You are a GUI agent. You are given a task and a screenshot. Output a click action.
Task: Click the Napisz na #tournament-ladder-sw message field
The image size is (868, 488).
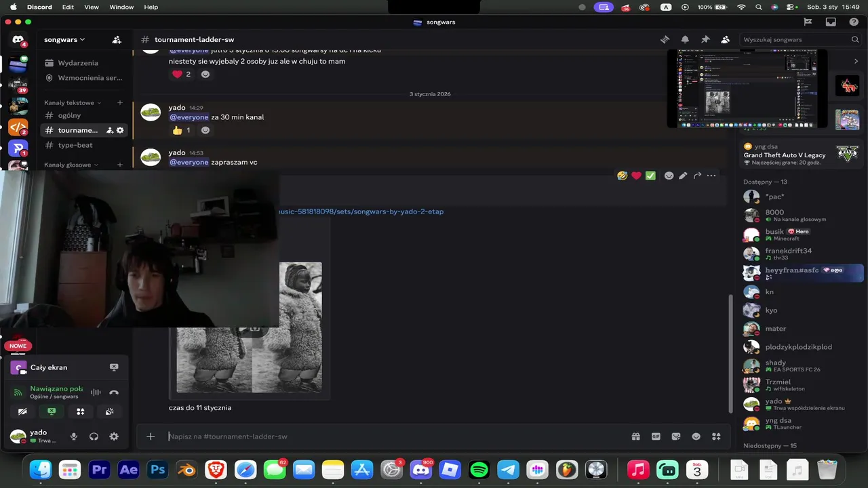(x=397, y=436)
